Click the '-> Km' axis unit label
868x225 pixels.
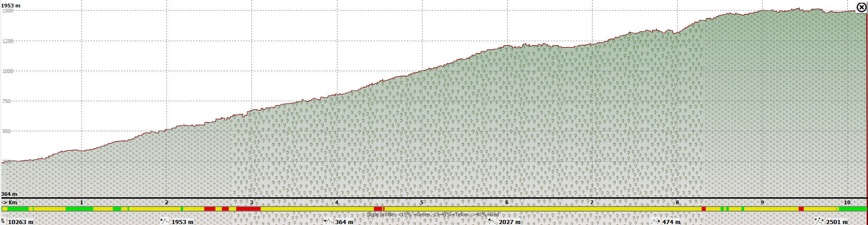10,202
